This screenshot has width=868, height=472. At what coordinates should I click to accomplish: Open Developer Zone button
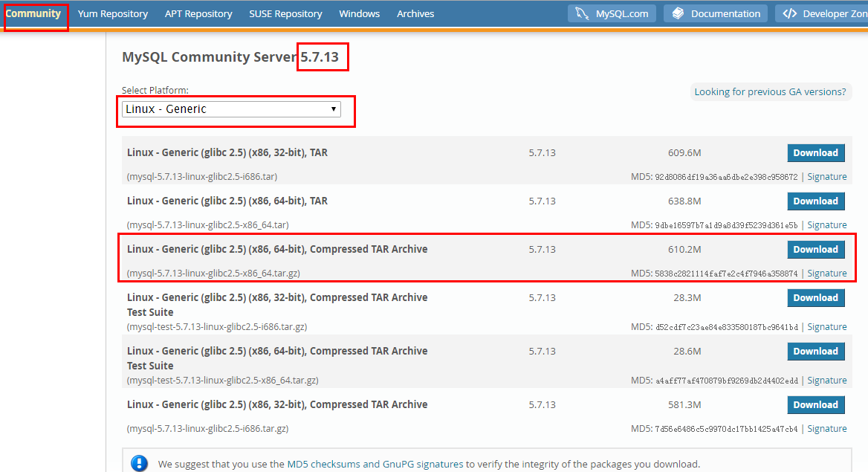821,13
